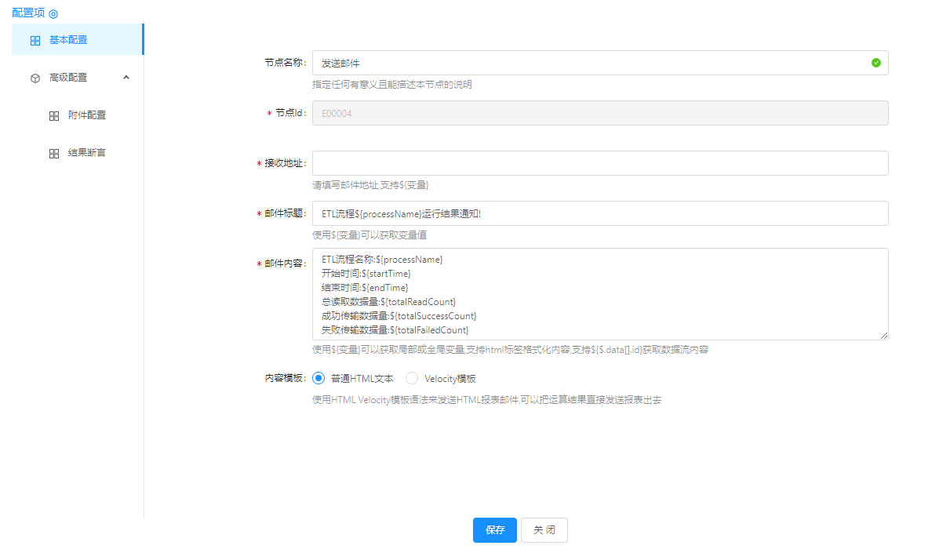
Task: Click the disabled 节点Id field showing E00004
Action: (600, 113)
